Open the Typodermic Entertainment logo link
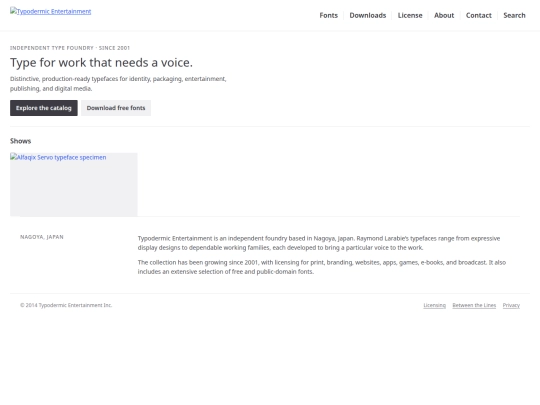The height and width of the screenshot is (405, 540). pyautogui.click(x=51, y=11)
